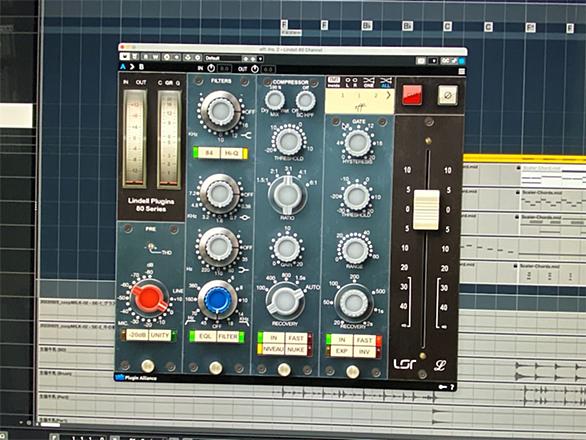The height and width of the screenshot is (440, 586).
Task: Flip the THD switch
Action: tap(151, 246)
